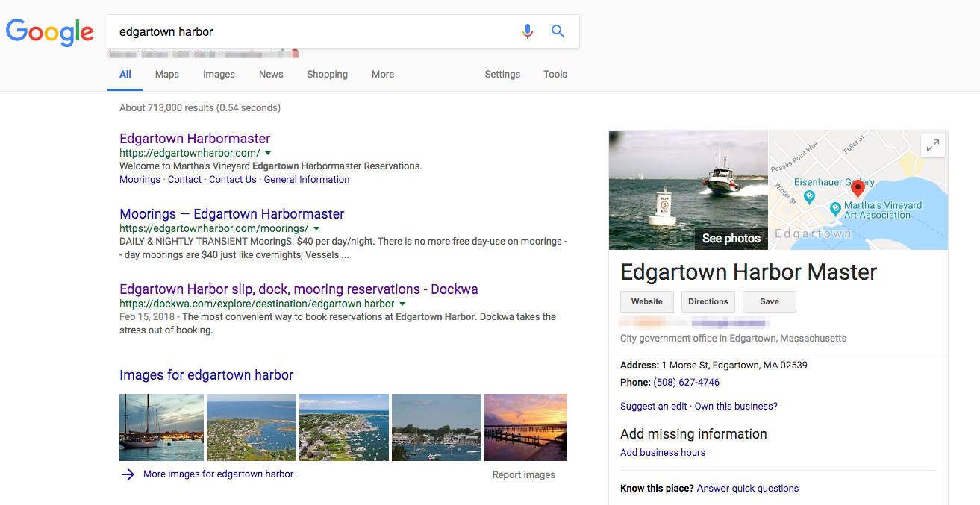This screenshot has width=980, height=505.
Task: Open the aerial town and harbor thumbnail
Action: point(344,427)
